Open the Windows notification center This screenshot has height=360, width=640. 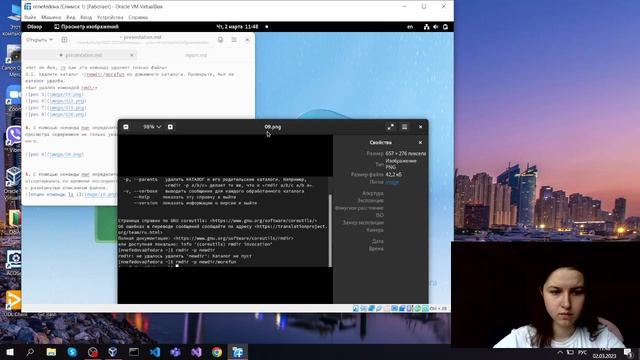[628, 352]
